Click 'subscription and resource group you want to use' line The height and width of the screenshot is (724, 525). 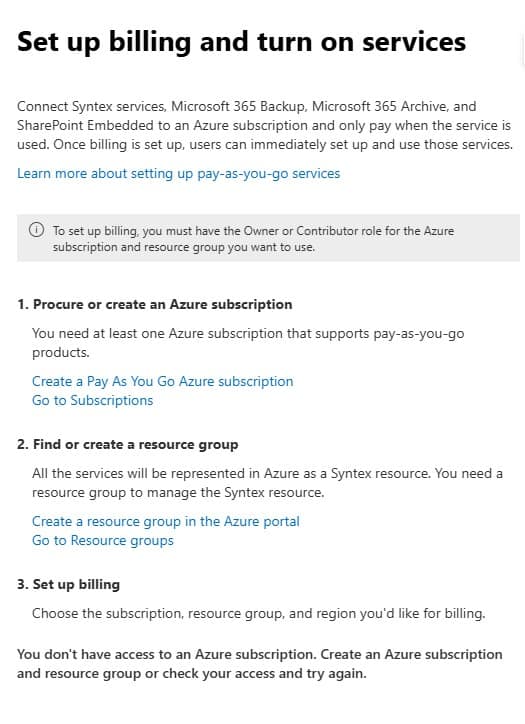point(184,247)
